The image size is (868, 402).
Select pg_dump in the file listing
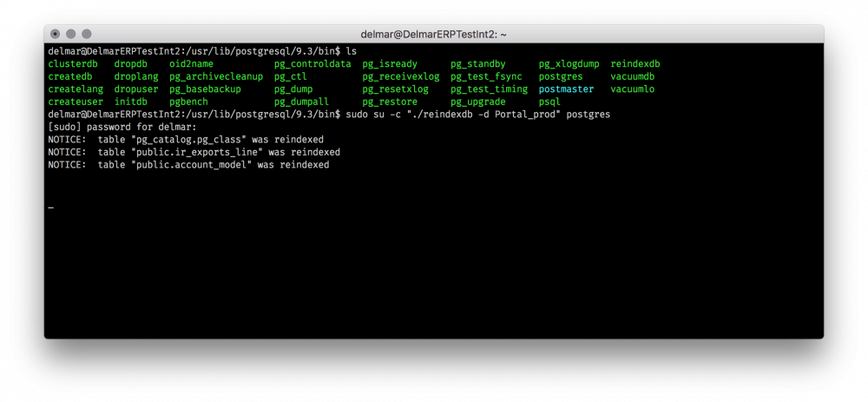pos(299,89)
